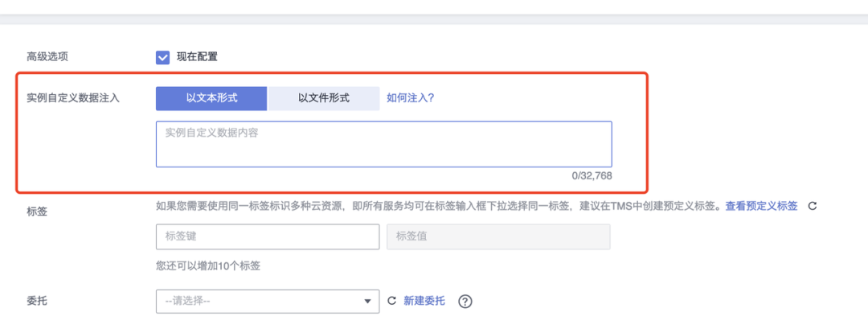This screenshot has height=329, width=868.
Task: Click the 高级选项 label
Action: (47, 57)
